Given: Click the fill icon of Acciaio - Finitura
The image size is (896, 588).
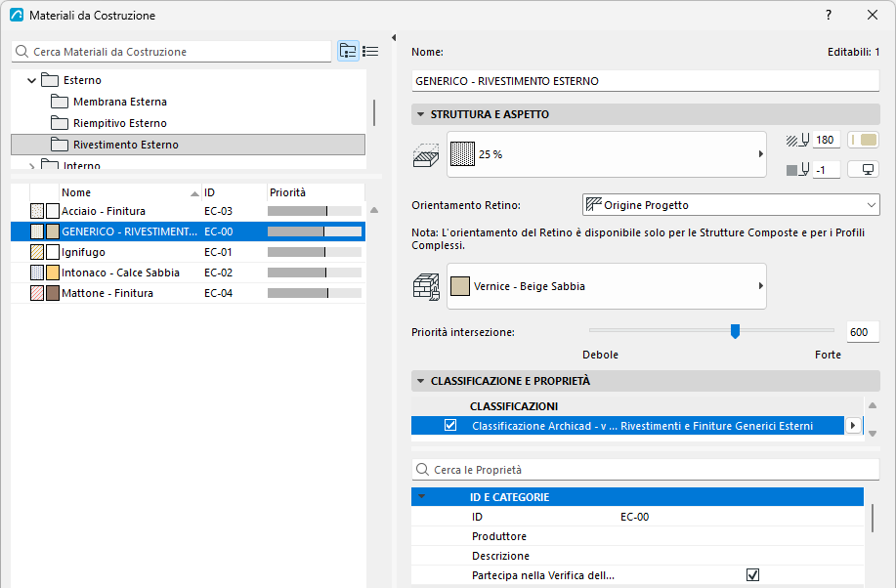Looking at the screenshot, I should click(x=37, y=211).
